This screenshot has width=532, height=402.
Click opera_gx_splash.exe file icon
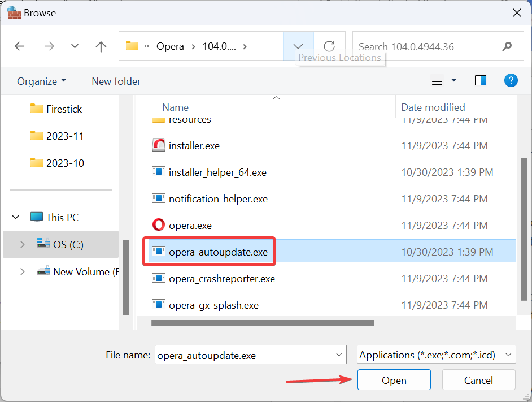point(159,305)
